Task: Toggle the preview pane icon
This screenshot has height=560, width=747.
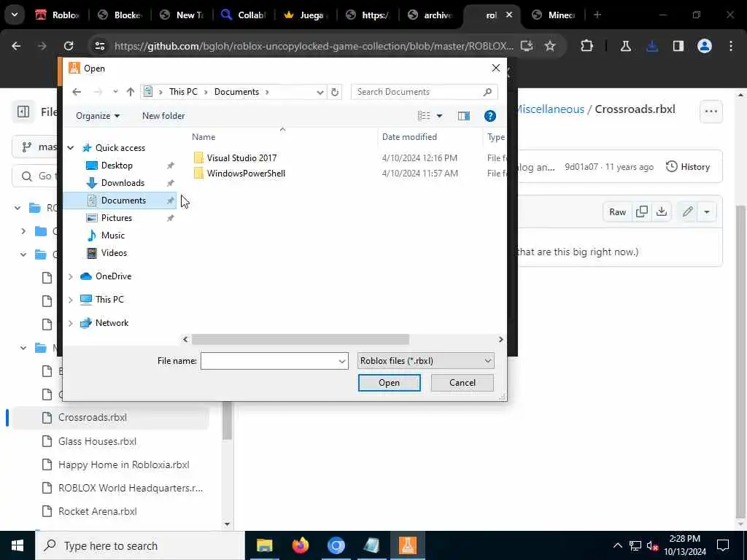Action: coord(463,116)
